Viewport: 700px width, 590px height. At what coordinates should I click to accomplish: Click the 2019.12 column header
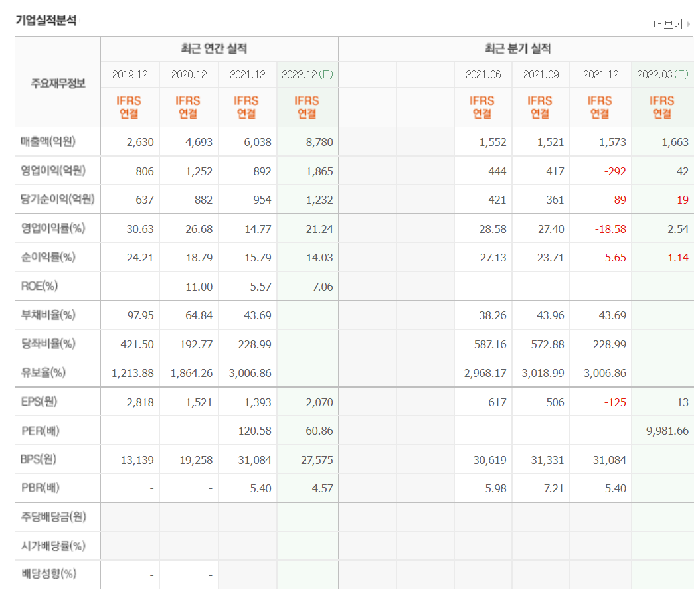point(130,74)
